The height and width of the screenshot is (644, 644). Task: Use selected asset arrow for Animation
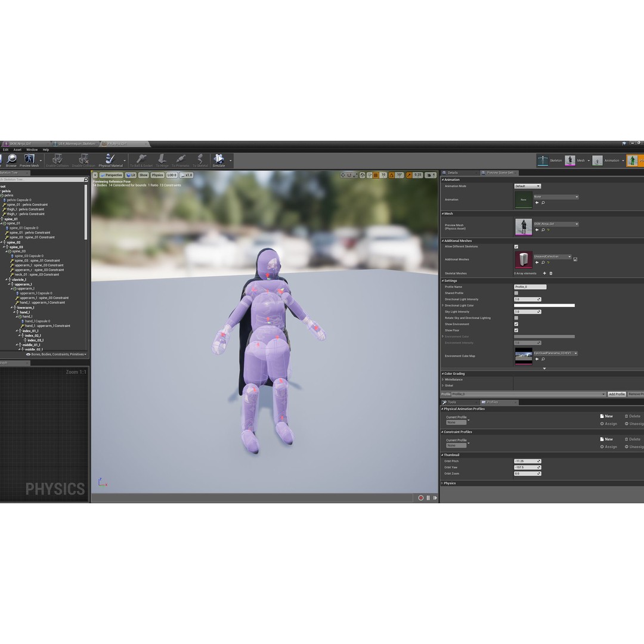point(537,203)
